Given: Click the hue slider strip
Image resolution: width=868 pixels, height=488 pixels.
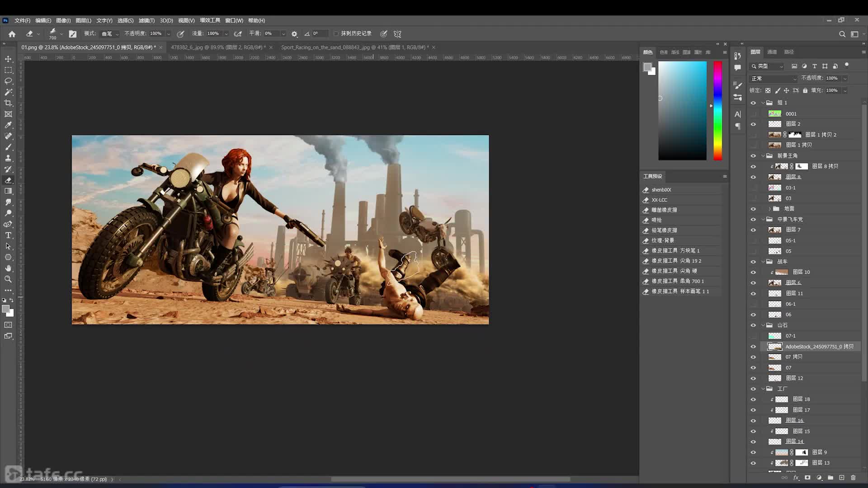Looking at the screenshot, I should point(717,111).
